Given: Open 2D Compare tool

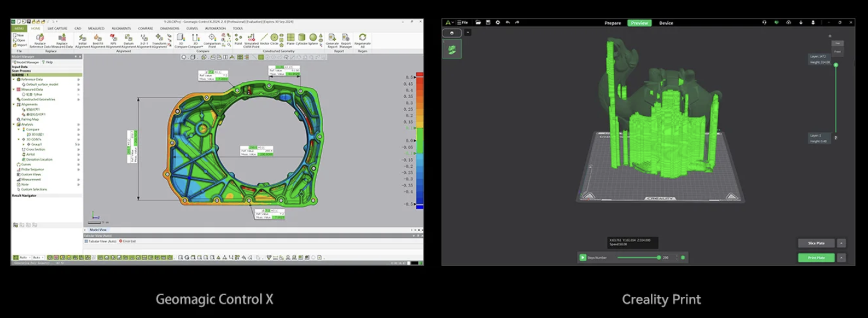Looking at the screenshot, I should (x=195, y=41).
